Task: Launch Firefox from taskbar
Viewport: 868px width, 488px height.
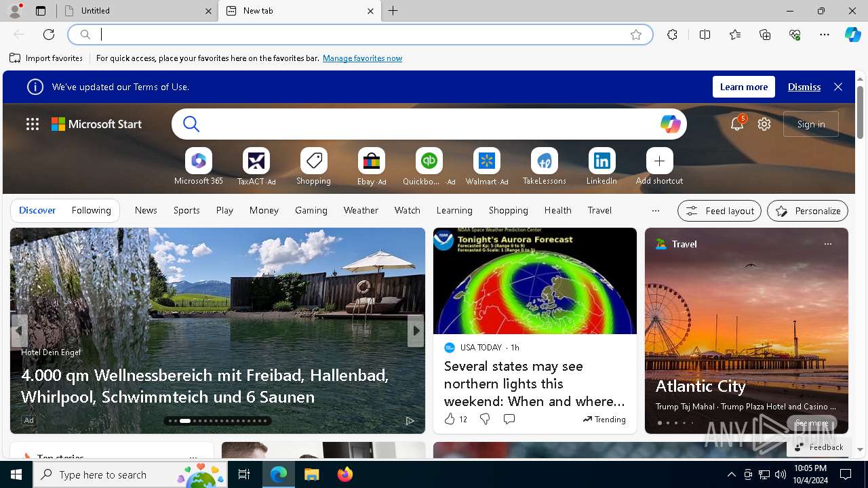Action: point(345,474)
